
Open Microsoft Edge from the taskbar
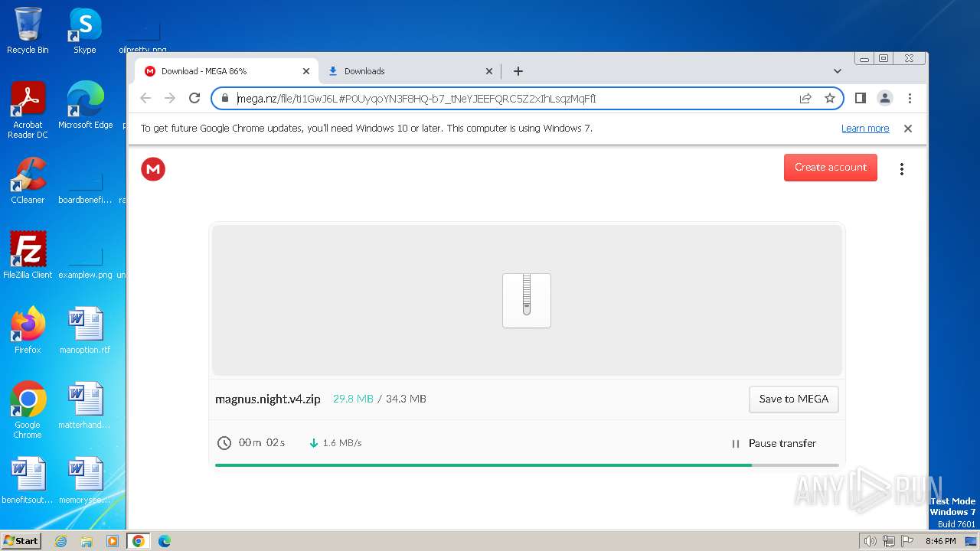[165, 541]
